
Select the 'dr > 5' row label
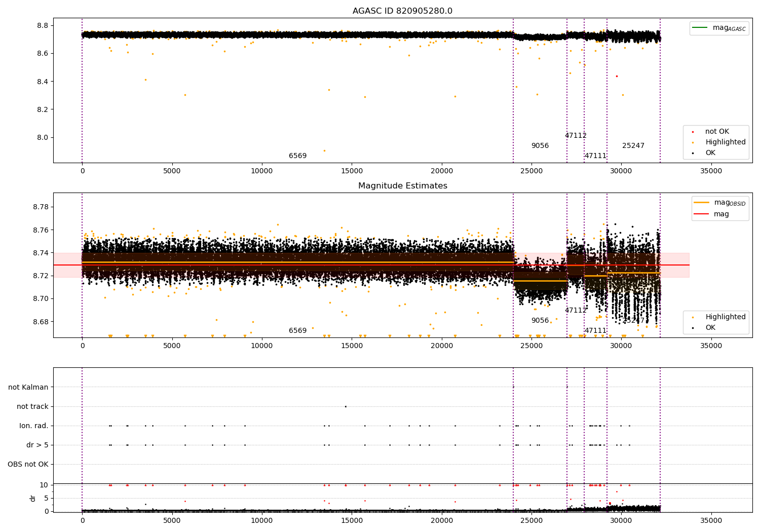click(37, 445)
